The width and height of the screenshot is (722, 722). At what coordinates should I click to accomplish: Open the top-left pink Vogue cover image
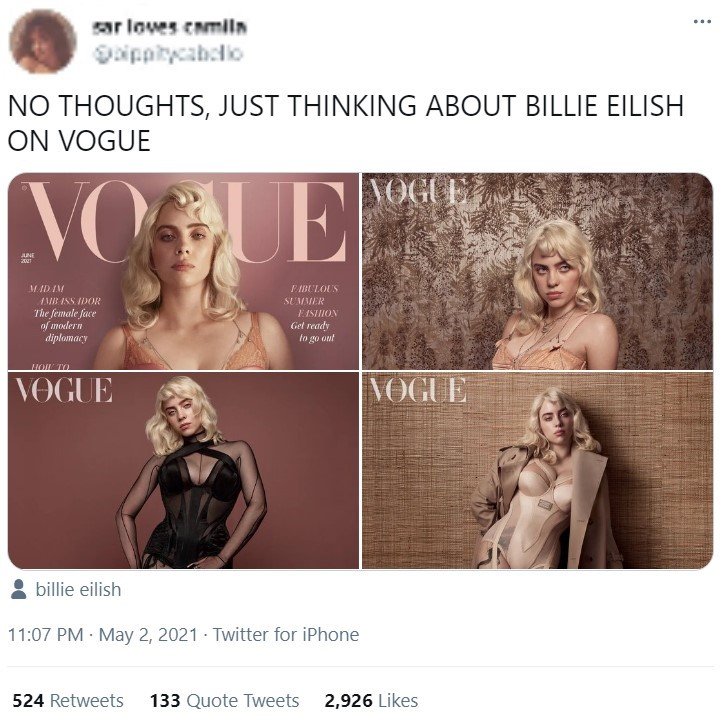pyautogui.click(x=183, y=271)
